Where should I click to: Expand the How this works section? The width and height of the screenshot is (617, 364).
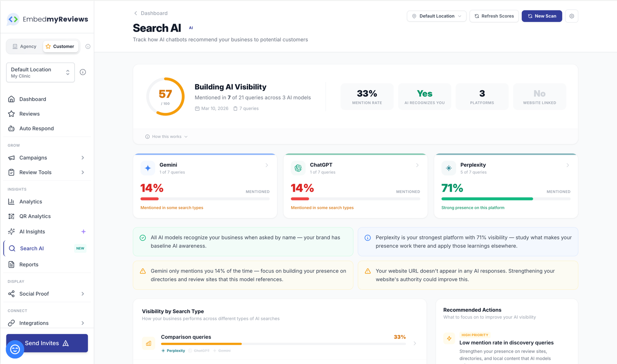(x=166, y=136)
